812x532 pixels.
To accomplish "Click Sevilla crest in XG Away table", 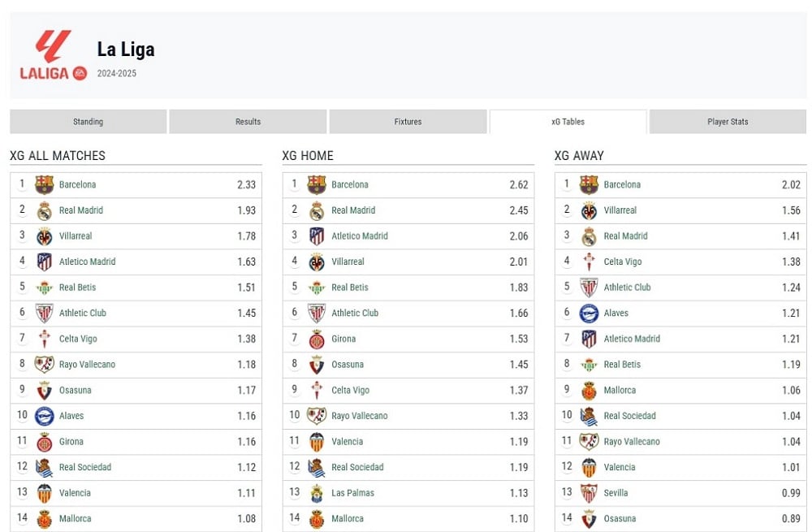I will pyautogui.click(x=589, y=493).
